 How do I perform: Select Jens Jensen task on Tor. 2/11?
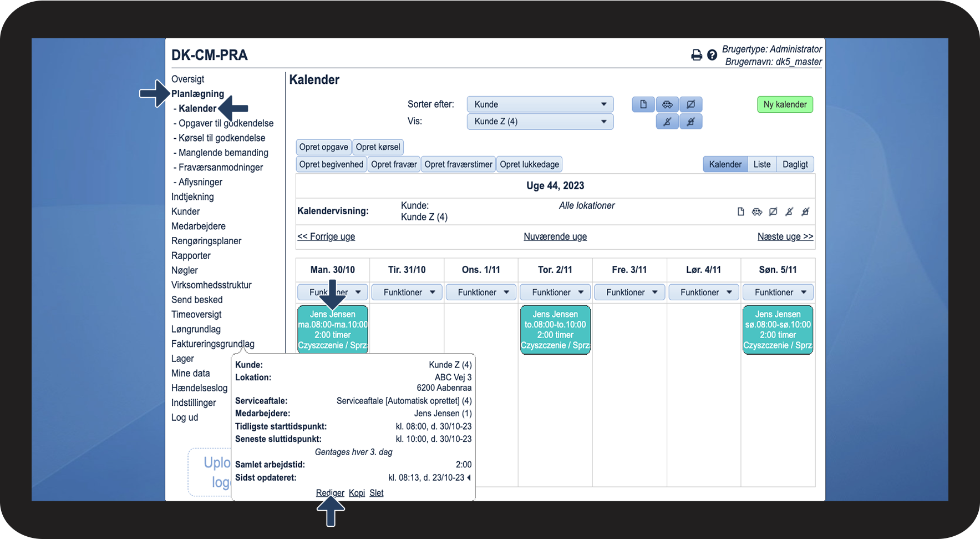(555, 330)
